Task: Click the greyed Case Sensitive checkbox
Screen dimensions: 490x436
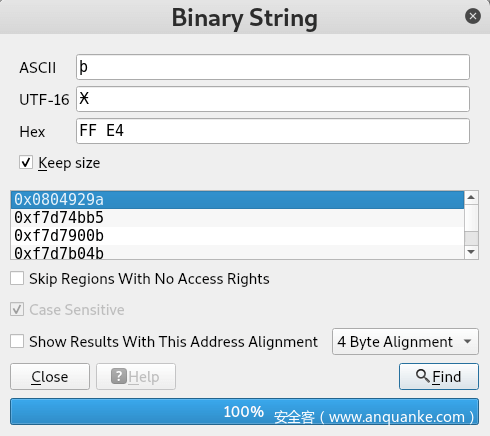Action: pos(17,309)
